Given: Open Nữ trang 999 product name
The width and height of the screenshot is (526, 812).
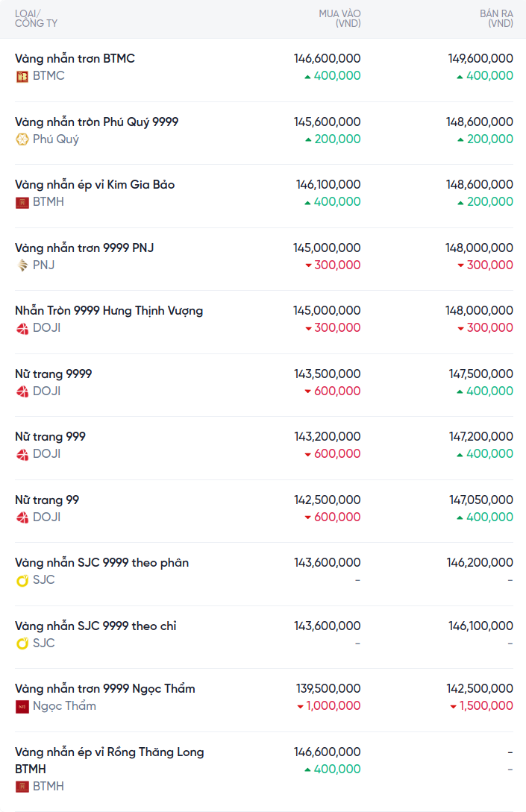Looking at the screenshot, I should (x=50, y=437).
